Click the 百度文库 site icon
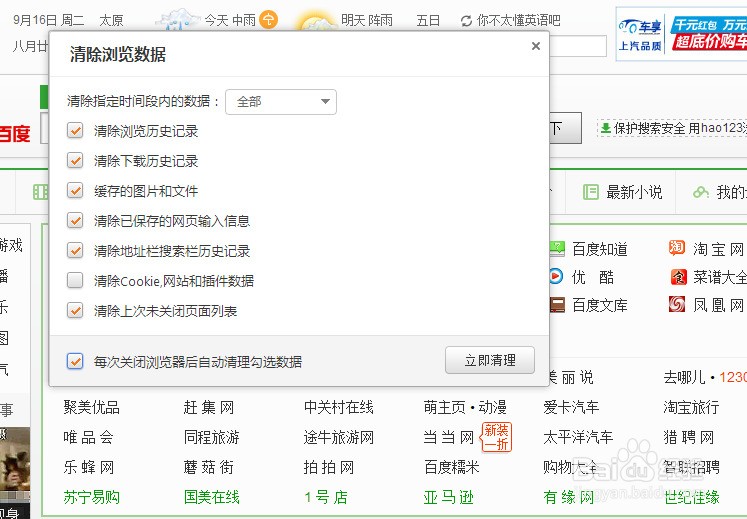 click(x=558, y=305)
